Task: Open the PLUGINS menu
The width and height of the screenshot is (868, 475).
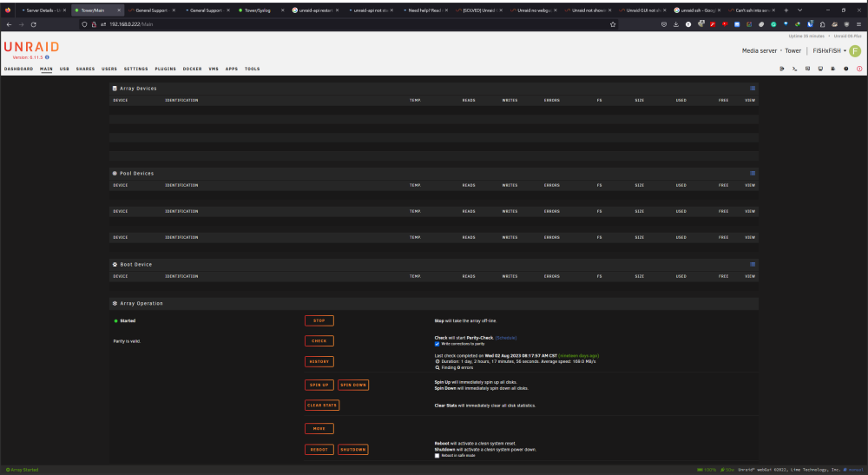Action: pyautogui.click(x=165, y=69)
